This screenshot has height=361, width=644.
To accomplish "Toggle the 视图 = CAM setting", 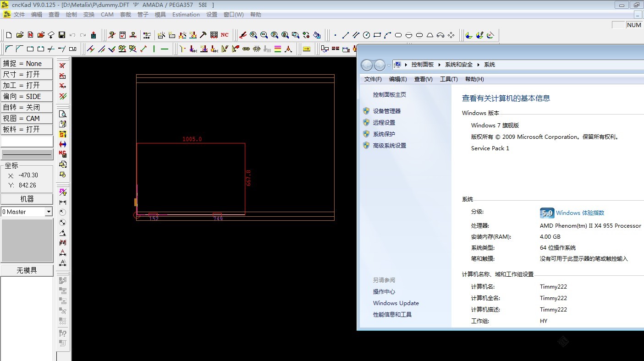I will coord(27,118).
